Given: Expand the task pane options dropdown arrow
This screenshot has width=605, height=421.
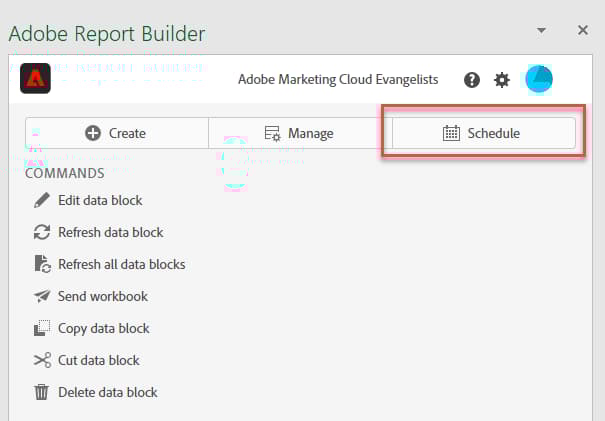Looking at the screenshot, I should click(541, 30).
